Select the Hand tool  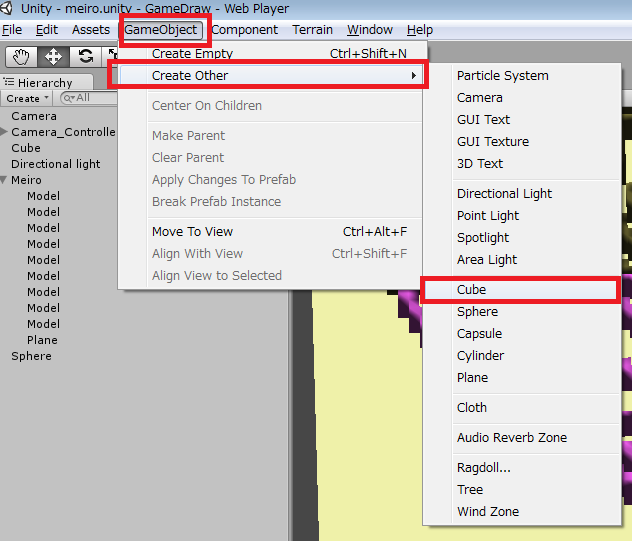[21, 56]
